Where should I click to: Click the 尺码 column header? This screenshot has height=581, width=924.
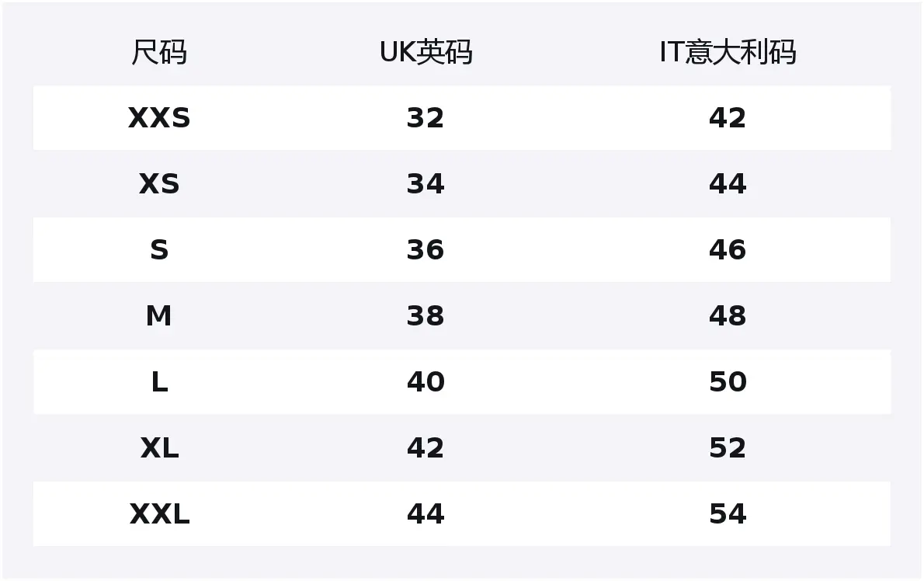point(159,53)
